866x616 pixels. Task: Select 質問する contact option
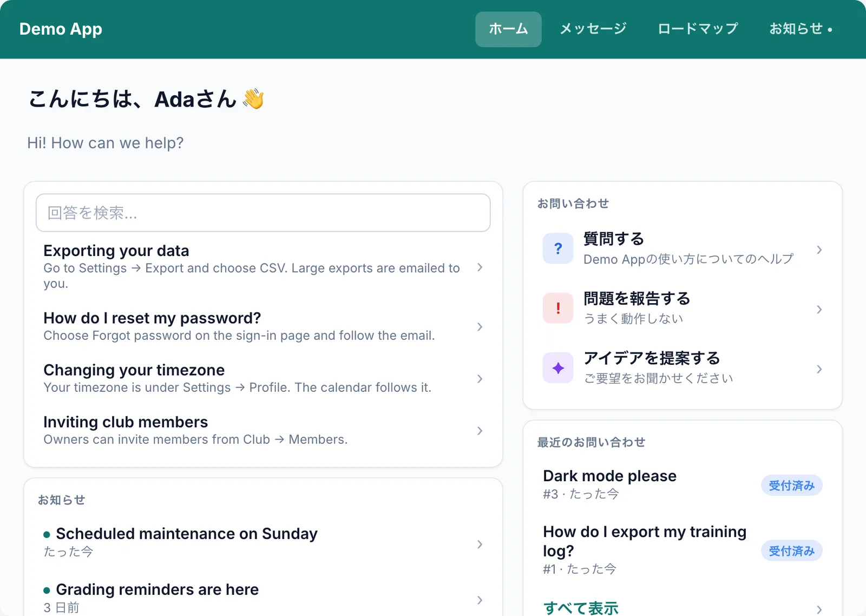(683, 249)
